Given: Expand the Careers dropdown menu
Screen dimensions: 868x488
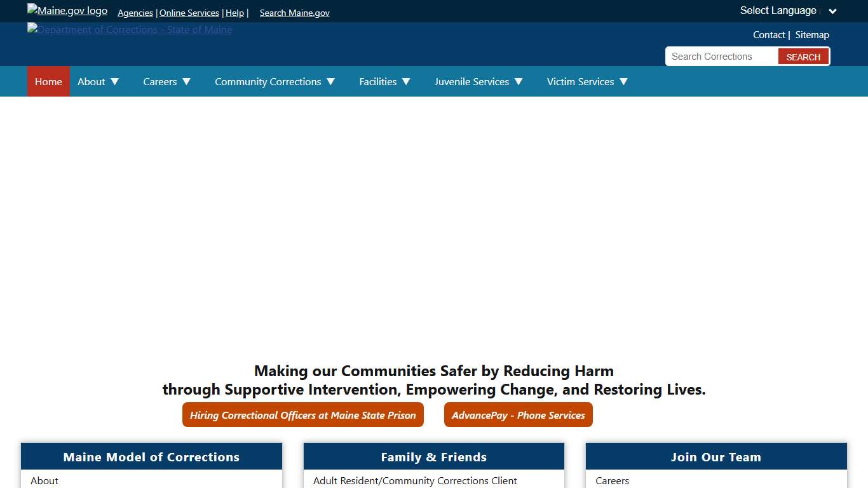Looking at the screenshot, I should click(x=166, y=81).
